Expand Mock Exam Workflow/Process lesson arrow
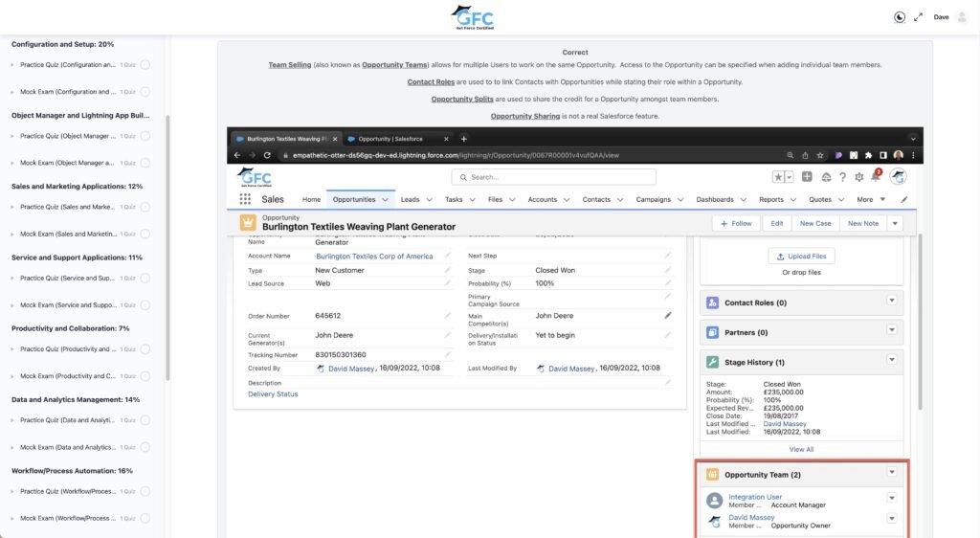 point(12,519)
